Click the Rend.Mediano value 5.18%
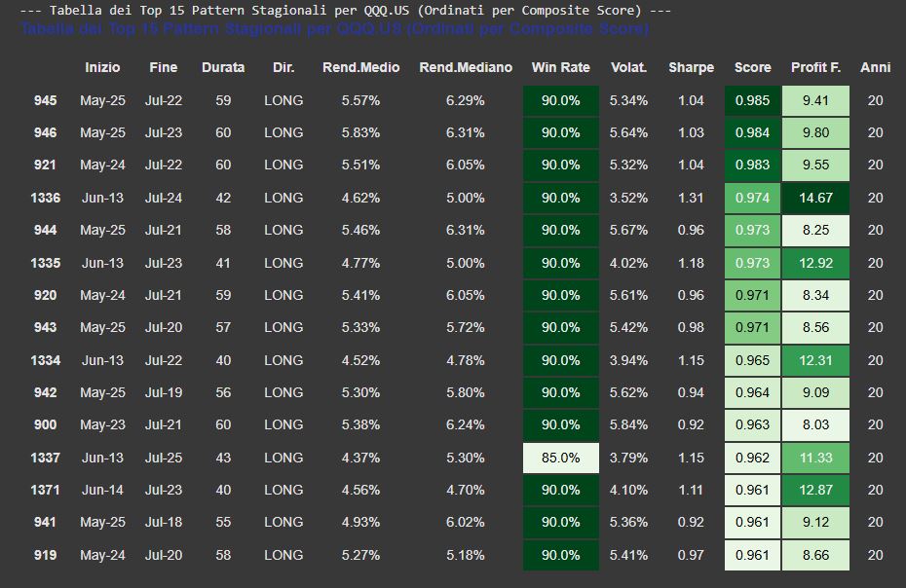The image size is (906, 588). pos(466,555)
